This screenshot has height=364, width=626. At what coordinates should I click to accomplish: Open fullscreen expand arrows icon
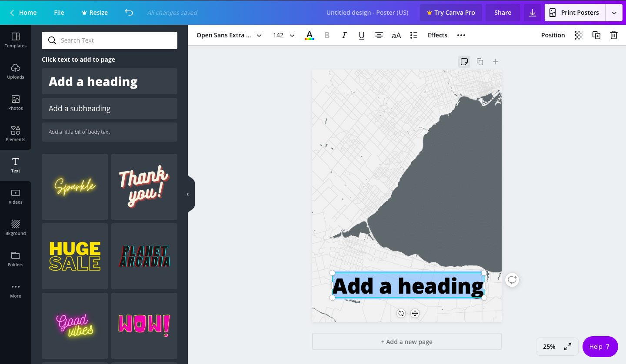tap(568, 347)
